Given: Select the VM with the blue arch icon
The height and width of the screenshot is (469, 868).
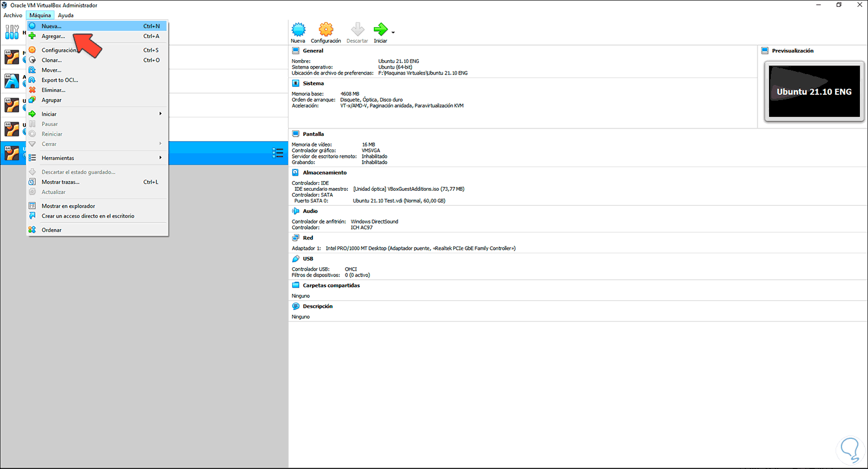Looking at the screenshot, I should point(12,80).
